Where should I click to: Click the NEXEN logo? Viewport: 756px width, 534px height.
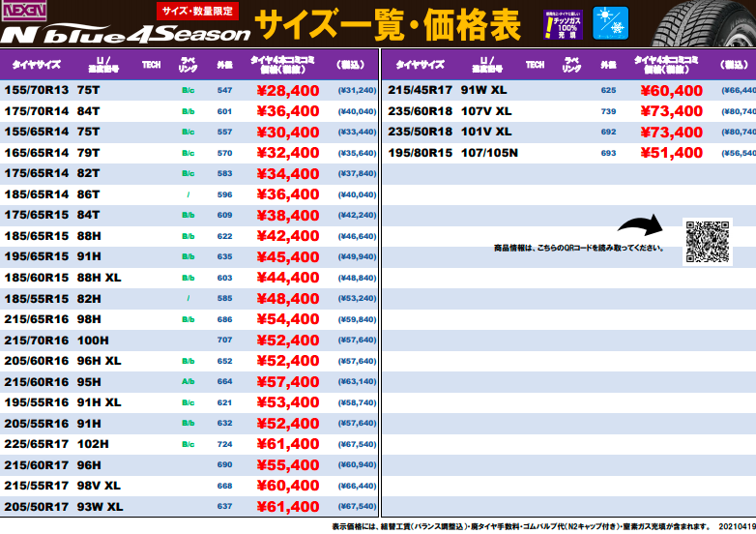(x=30, y=12)
